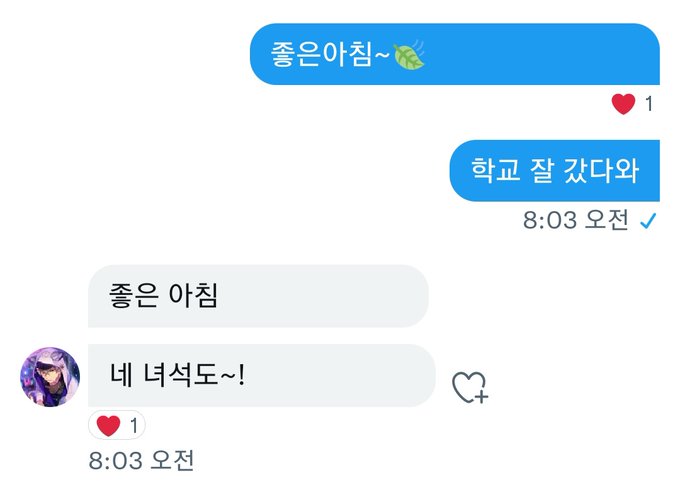Click the leaf emoji in the first message
This screenshot has width=680, height=482.
point(409,55)
